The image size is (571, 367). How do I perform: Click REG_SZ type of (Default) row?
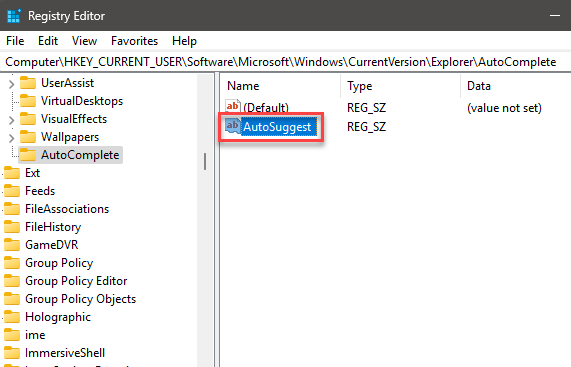click(x=366, y=108)
